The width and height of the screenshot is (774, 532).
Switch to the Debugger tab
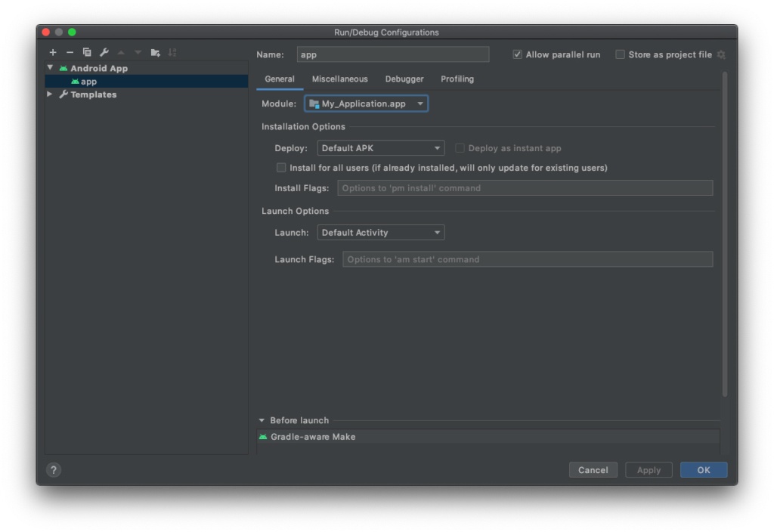[404, 79]
